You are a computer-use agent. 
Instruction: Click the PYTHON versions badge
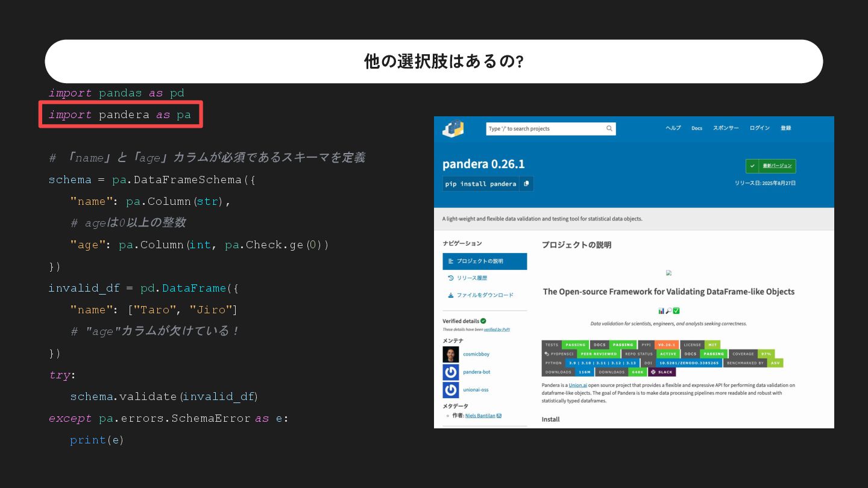coord(591,363)
